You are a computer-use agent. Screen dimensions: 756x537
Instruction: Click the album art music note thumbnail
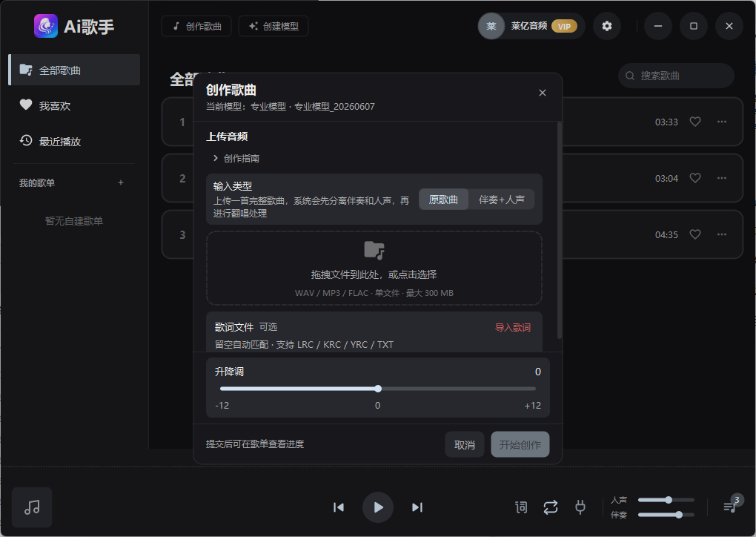pyautogui.click(x=32, y=507)
